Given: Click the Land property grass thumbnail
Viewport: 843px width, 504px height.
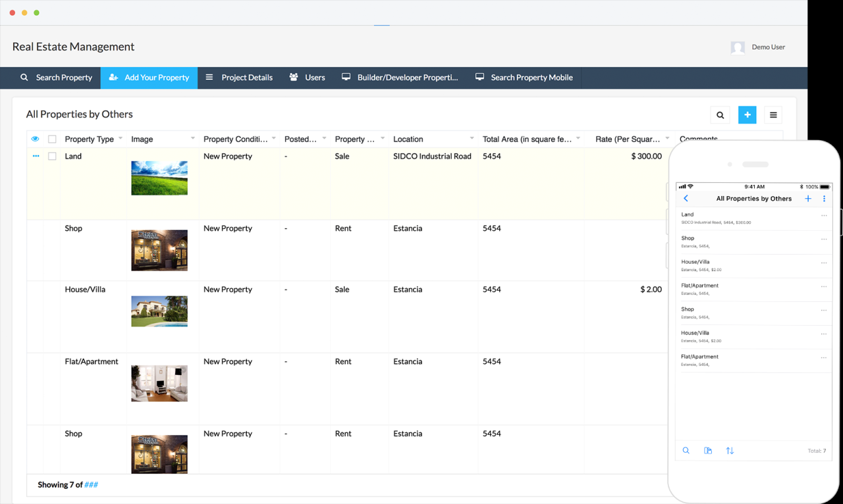Looking at the screenshot, I should 159,178.
